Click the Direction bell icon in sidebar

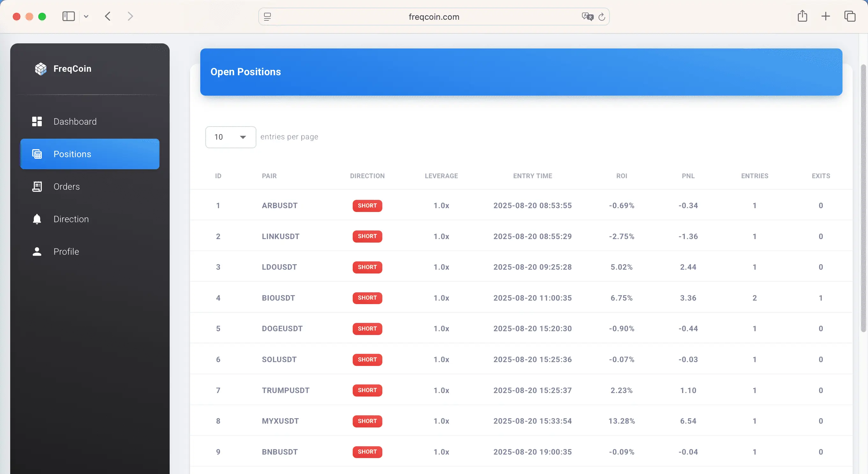click(37, 219)
